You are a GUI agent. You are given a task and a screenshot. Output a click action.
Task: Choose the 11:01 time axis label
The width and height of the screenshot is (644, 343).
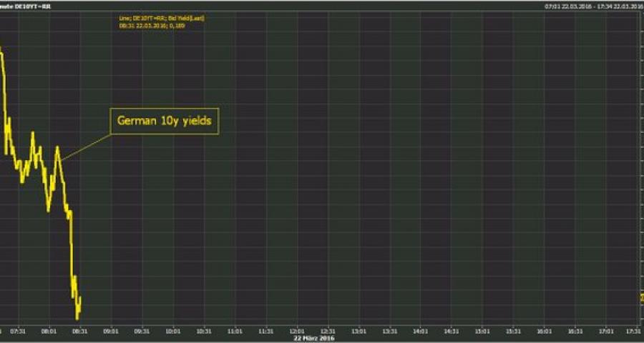(235, 331)
